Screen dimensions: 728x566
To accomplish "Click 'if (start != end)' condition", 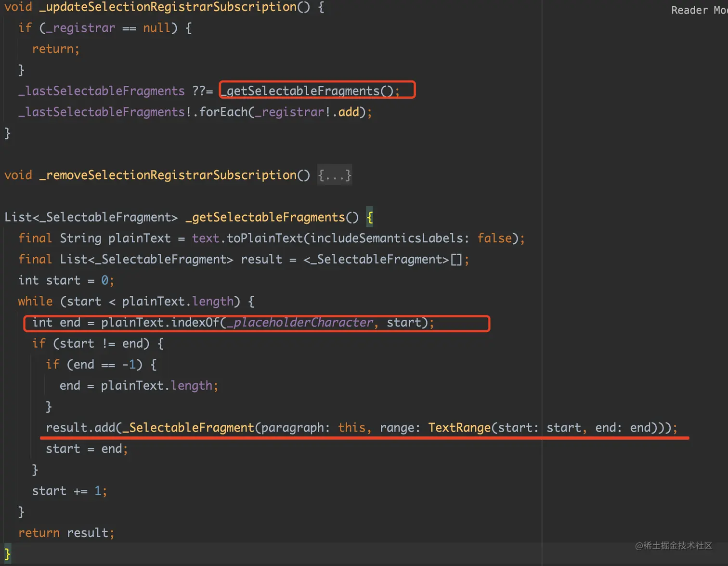I will pyautogui.click(x=98, y=344).
